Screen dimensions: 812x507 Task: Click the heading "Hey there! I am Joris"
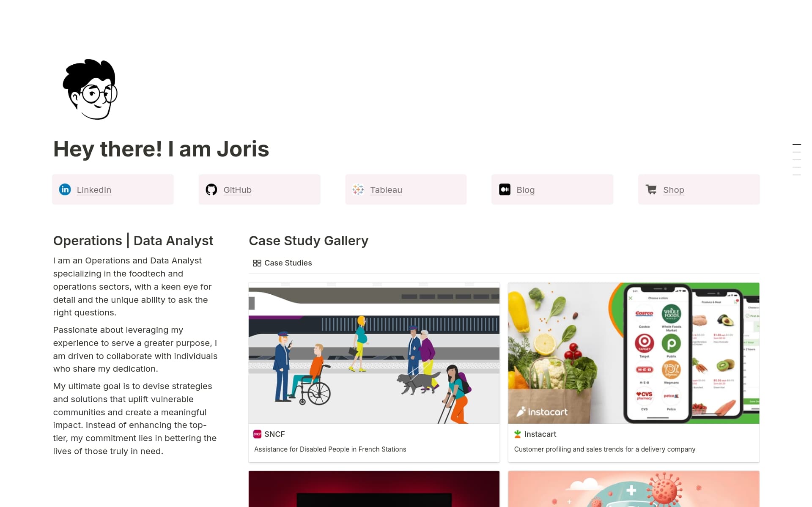pyautogui.click(x=161, y=149)
